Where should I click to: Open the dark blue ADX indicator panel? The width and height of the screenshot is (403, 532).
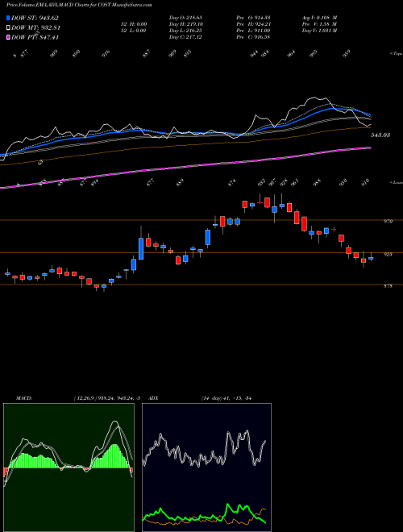click(206, 468)
